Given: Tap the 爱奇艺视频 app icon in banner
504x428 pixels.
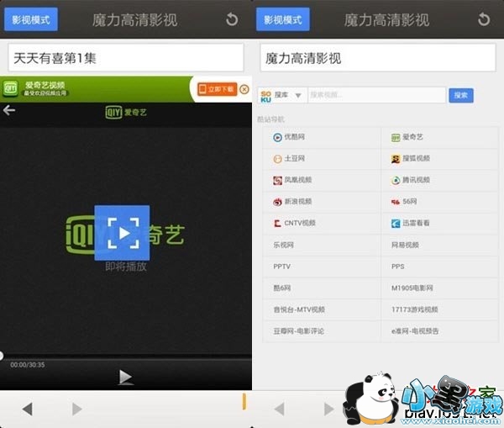Looking at the screenshot, I should [10, 88].
